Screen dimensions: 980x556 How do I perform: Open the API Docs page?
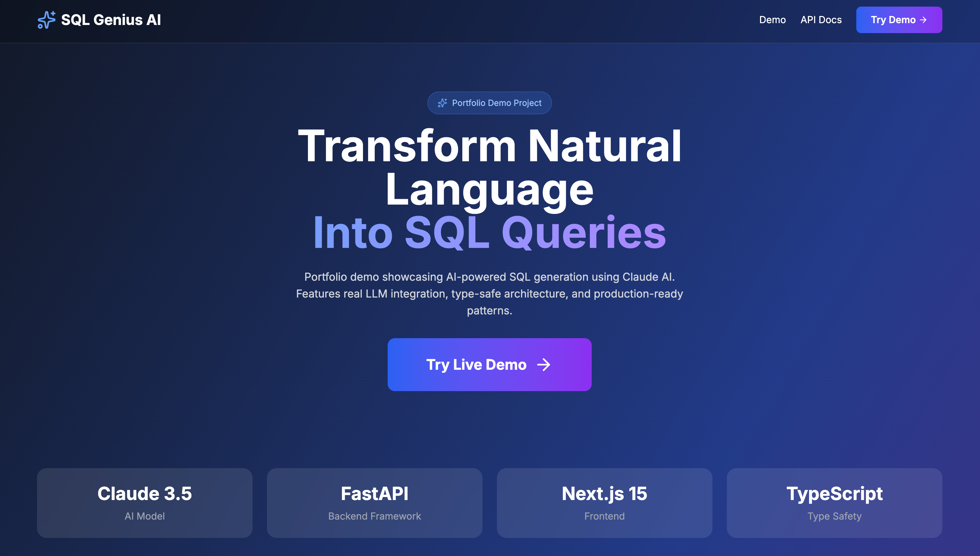coord(821,20)
